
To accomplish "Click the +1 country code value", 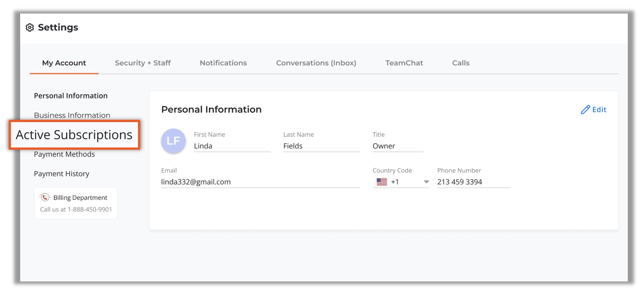I will [x=395, y=182].
